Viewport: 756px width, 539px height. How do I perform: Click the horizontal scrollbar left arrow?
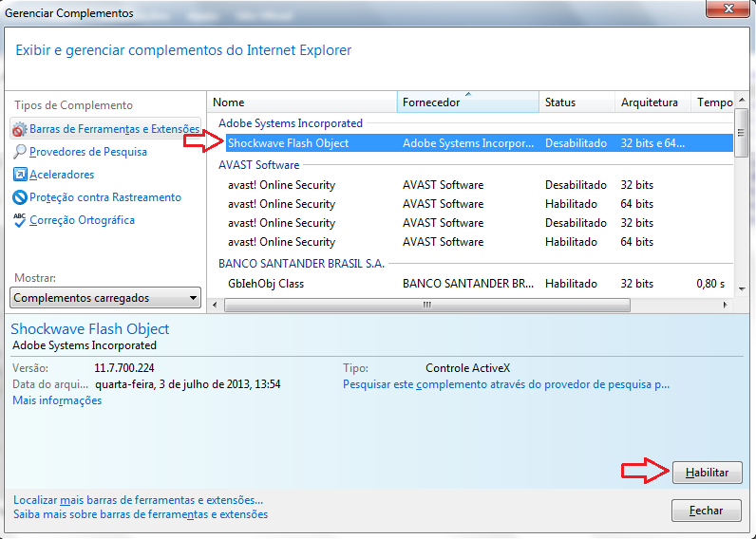215,305
